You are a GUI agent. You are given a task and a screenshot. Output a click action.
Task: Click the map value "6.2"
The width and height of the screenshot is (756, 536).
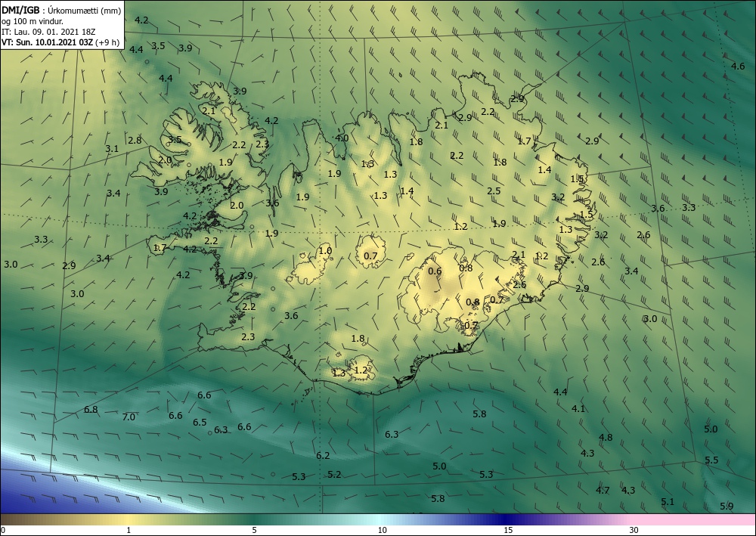pos(323,456)
